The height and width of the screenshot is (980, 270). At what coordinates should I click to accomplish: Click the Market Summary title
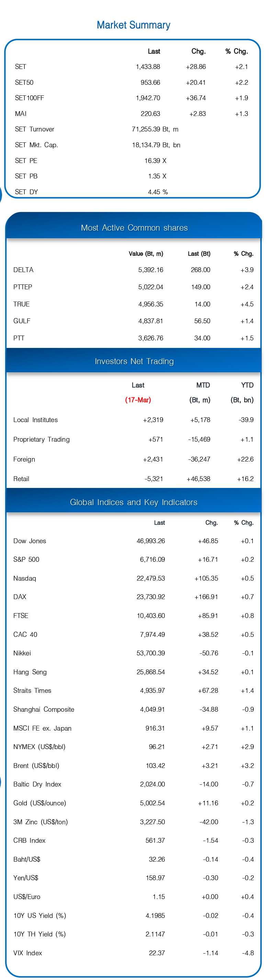(133, 25)
